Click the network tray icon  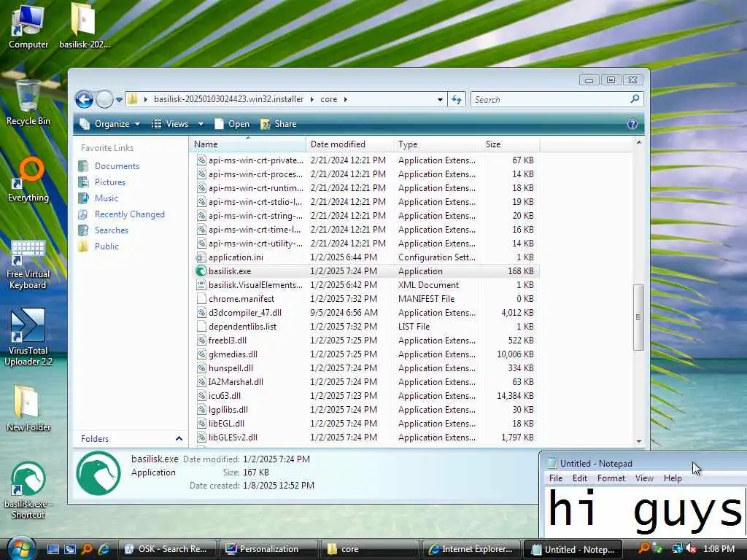coord(677,549)
